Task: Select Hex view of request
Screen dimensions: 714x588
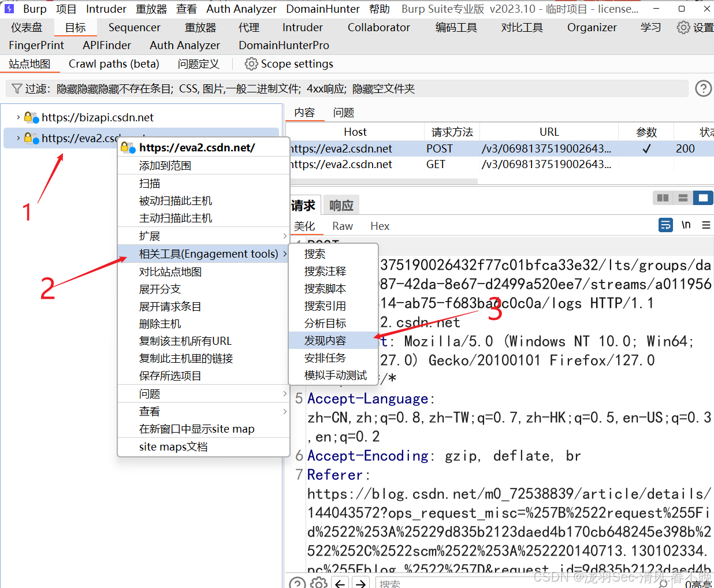Action: click(380, 226)
